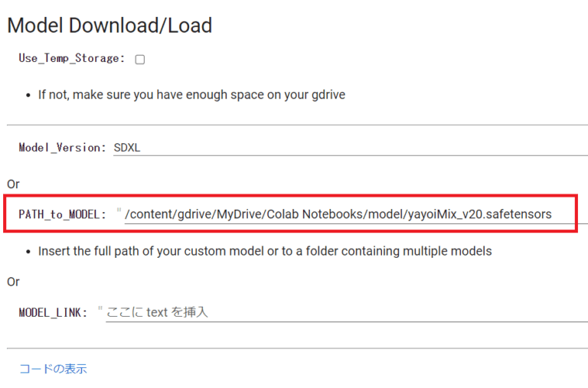Click the gdrive space note text
This screenshot has height=388, width=588.
191,95
